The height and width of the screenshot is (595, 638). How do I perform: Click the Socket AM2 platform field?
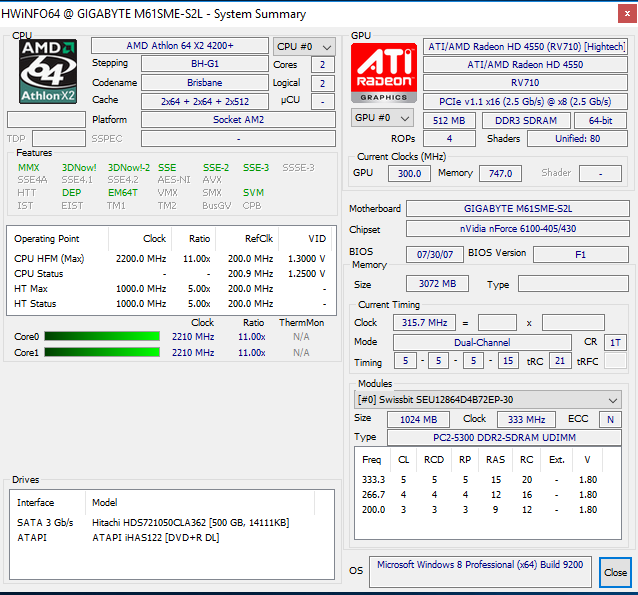(x=238, y=120)
